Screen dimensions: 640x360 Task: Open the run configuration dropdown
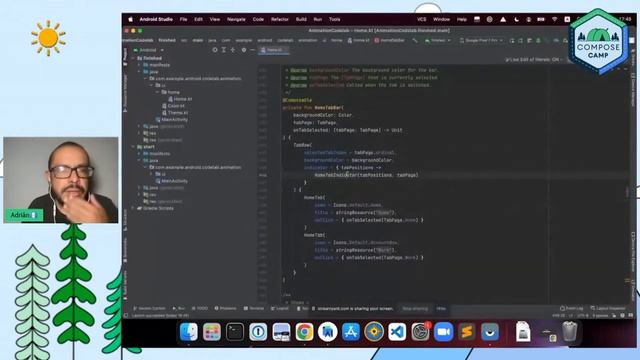438,40
